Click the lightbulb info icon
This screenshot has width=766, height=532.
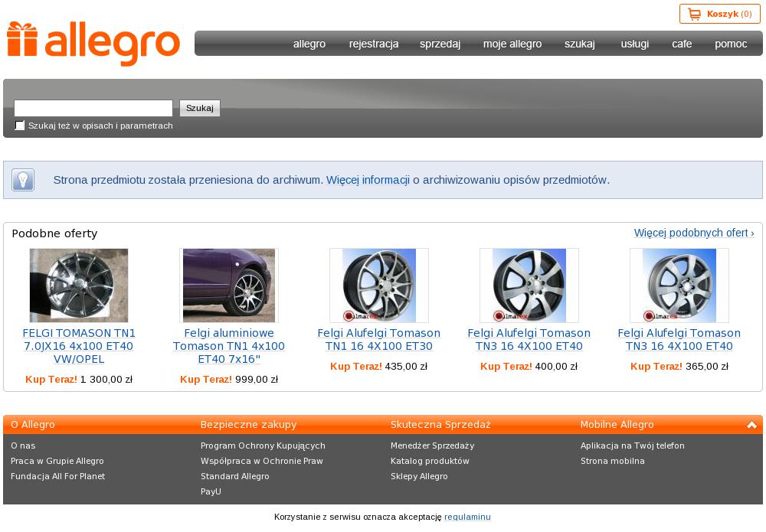23,180
